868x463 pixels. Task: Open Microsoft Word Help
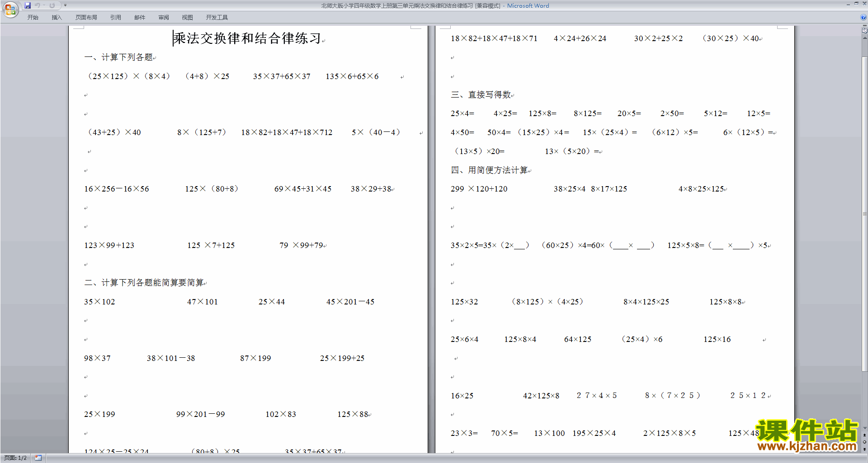863,17
